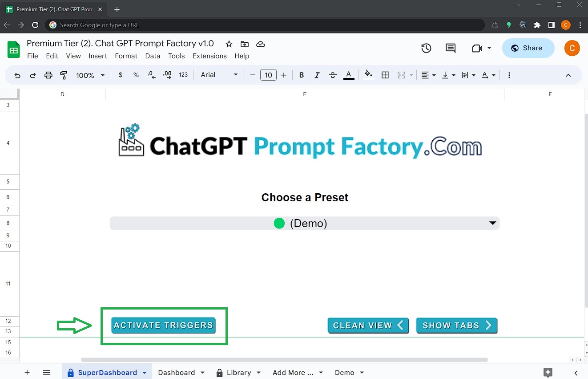The image size is (588, 379).
Task: Apply italic formatting
Action: click(317, 75)
